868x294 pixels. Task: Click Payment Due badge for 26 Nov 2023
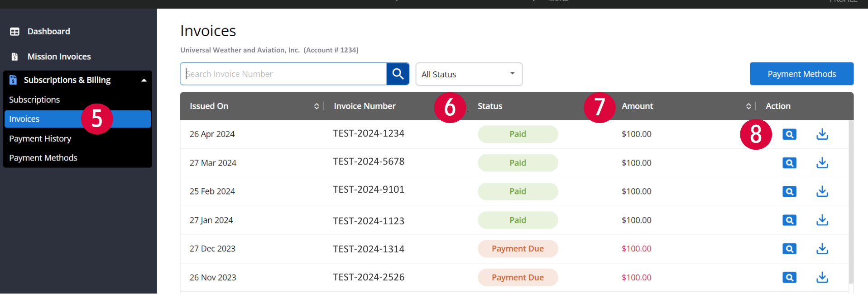point(518,277)
